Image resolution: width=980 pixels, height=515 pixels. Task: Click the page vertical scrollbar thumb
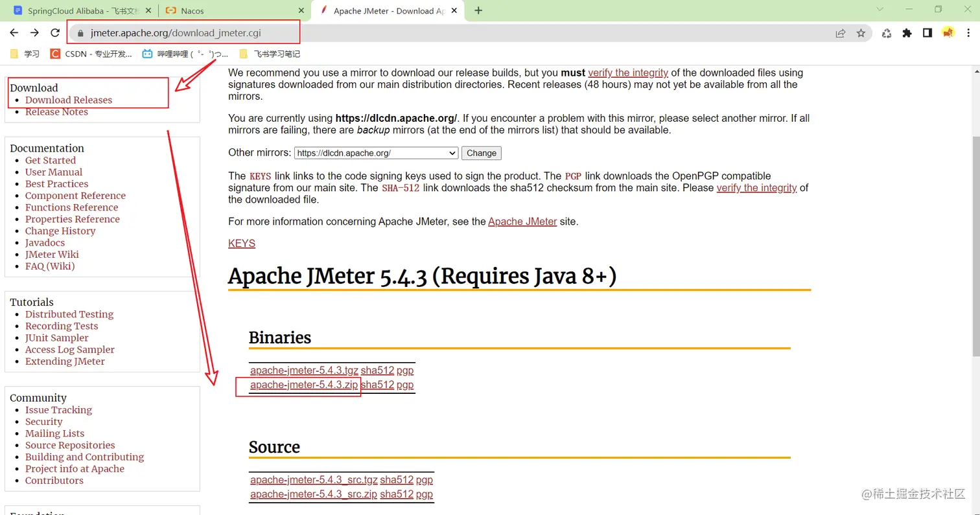tap(975, 246)
